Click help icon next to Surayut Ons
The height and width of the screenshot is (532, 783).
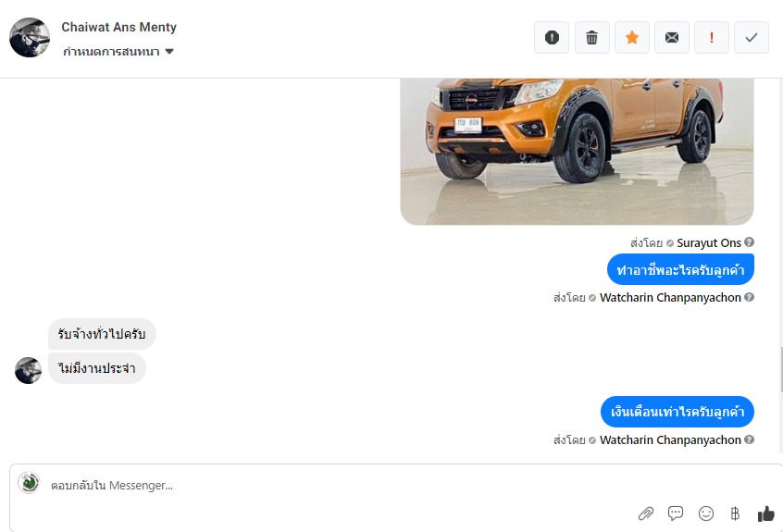coord(749,242)
